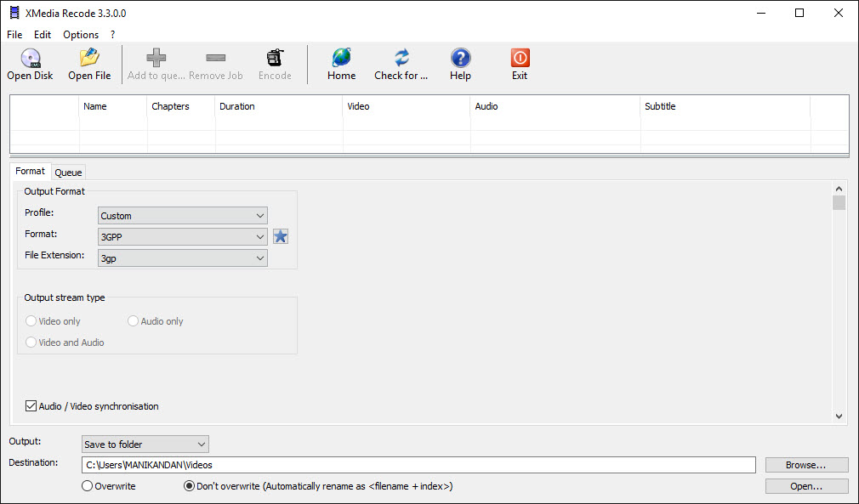Click the Add to queue plus icon
Image resolution: width=859 pixels, height=504 pixels.
click(156, 58)
